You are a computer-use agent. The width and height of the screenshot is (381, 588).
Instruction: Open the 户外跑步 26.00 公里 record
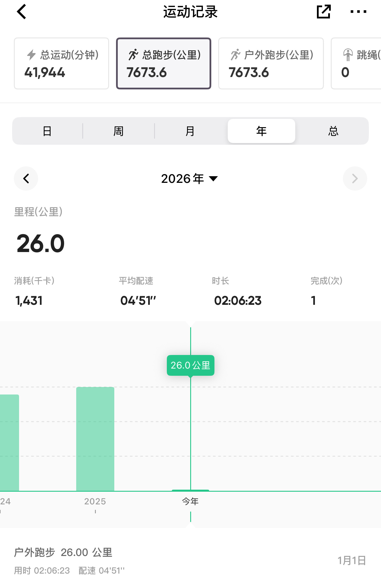[190, 560]
